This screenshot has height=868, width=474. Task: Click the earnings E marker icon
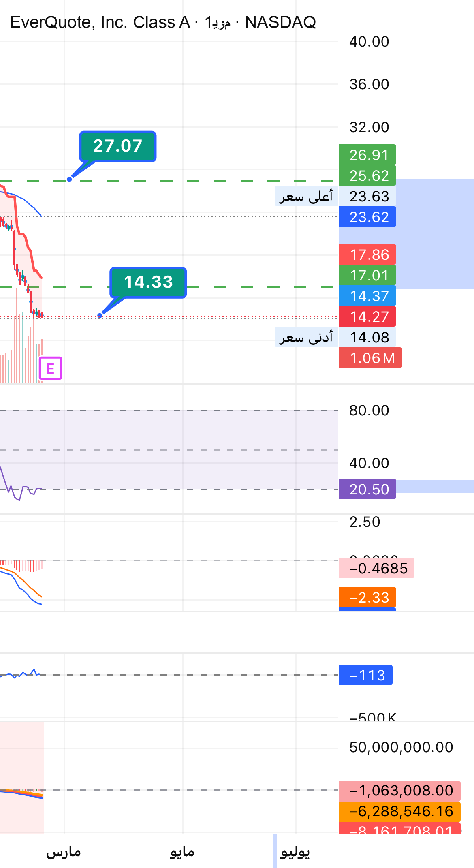click(51, 368)
